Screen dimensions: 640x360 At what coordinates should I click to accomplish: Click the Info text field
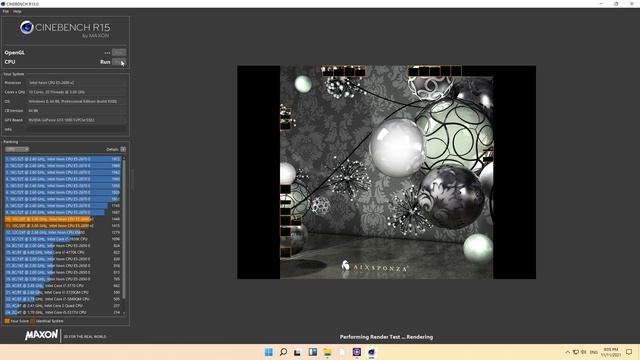[76, 129]
